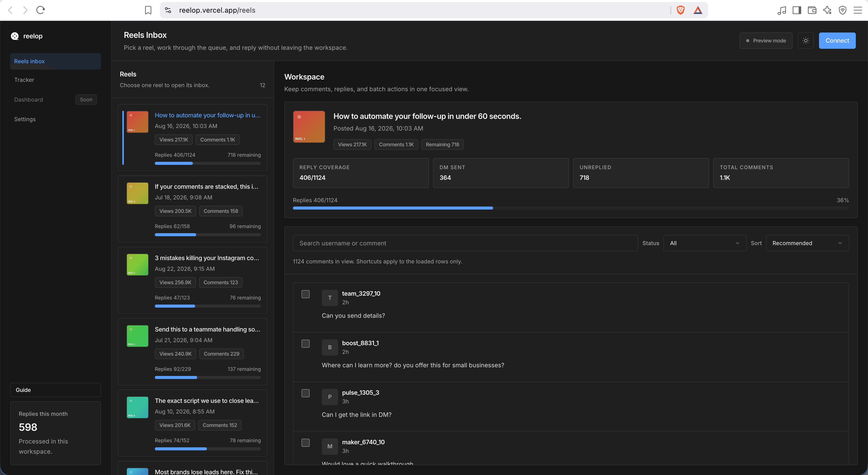
Task: Click the lime REEL 3 thumbnail
Action: pos(138,265)
